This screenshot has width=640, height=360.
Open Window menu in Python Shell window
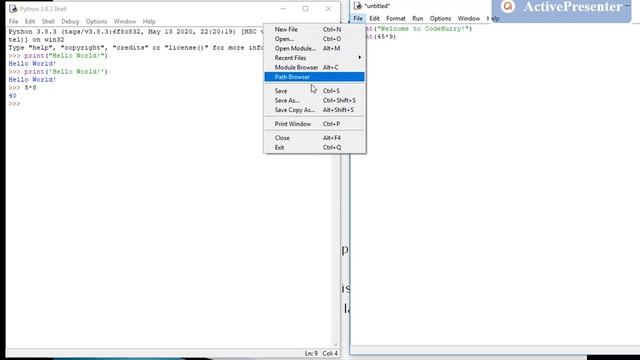(x=125, y=21)
